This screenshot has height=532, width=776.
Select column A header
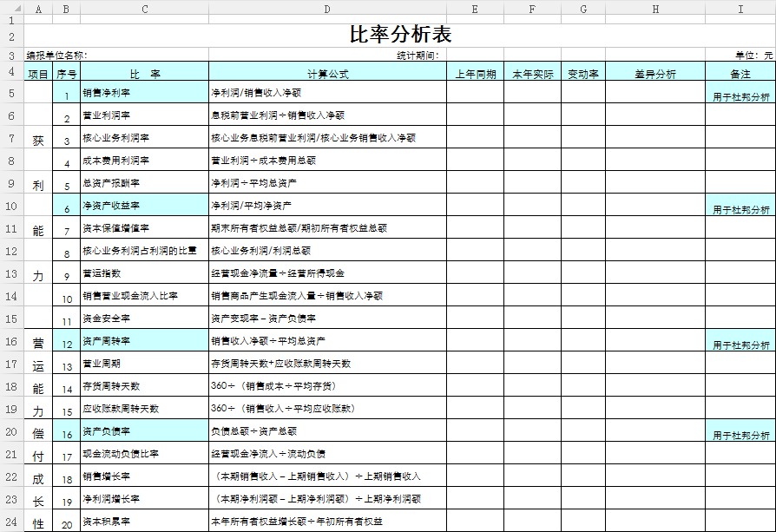pyautogui.click(x=38, y=8)
